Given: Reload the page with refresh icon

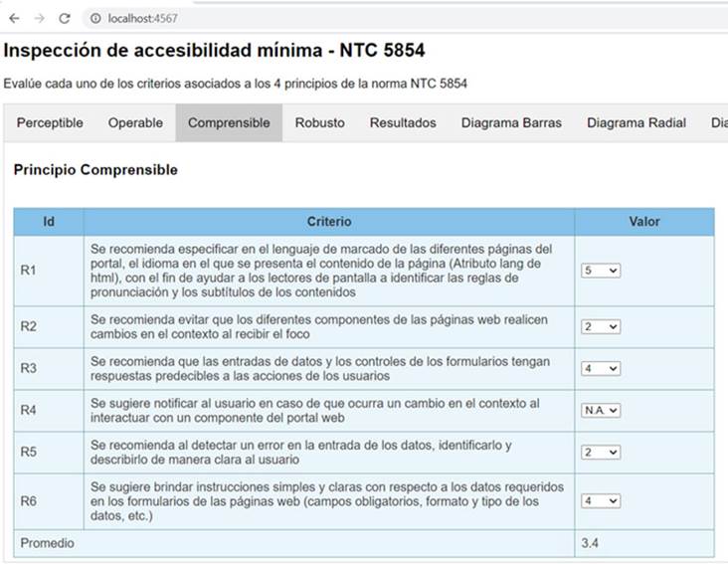Looking at the screenshot, I should click(65, 18).
